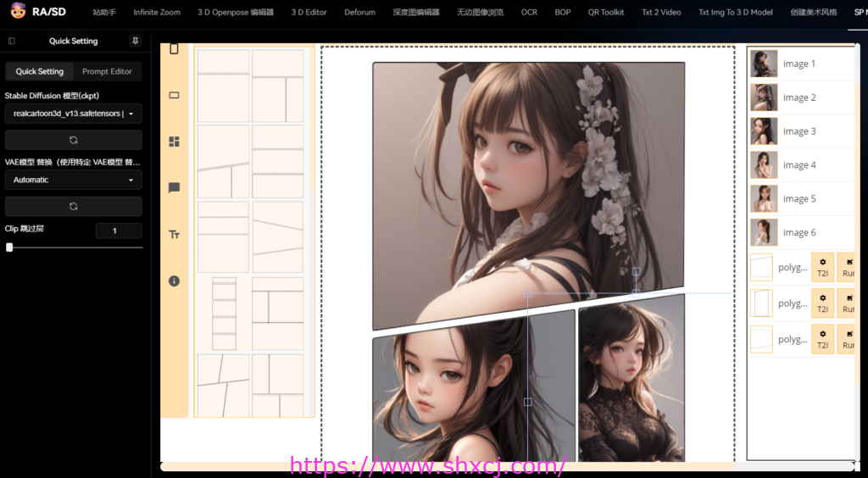Open the Infinite Zoom tab

point(157,12)
